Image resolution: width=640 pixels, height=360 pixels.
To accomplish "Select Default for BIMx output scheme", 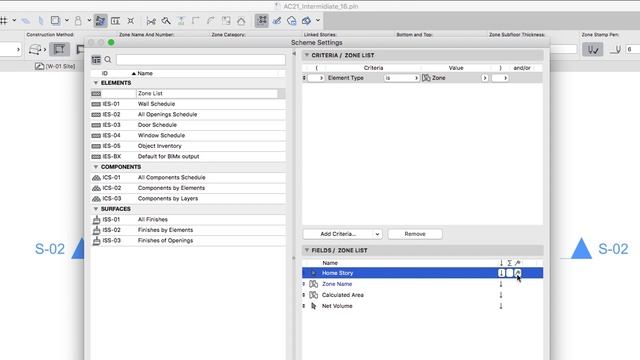I will click(x=188, y=157).
